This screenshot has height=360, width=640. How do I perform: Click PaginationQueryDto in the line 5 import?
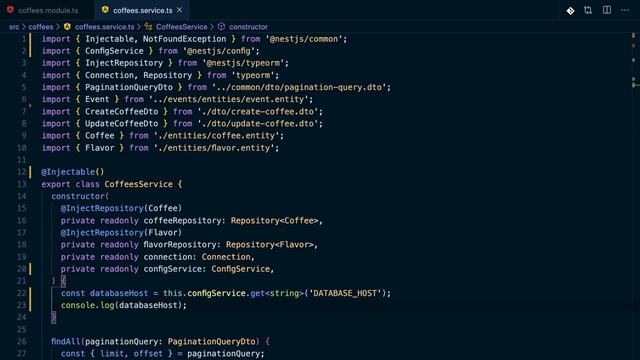pyautogui.click(x=129, y=87)
